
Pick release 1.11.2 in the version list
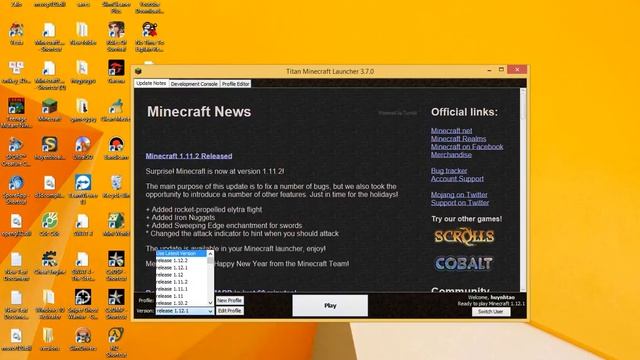(181, 282)
